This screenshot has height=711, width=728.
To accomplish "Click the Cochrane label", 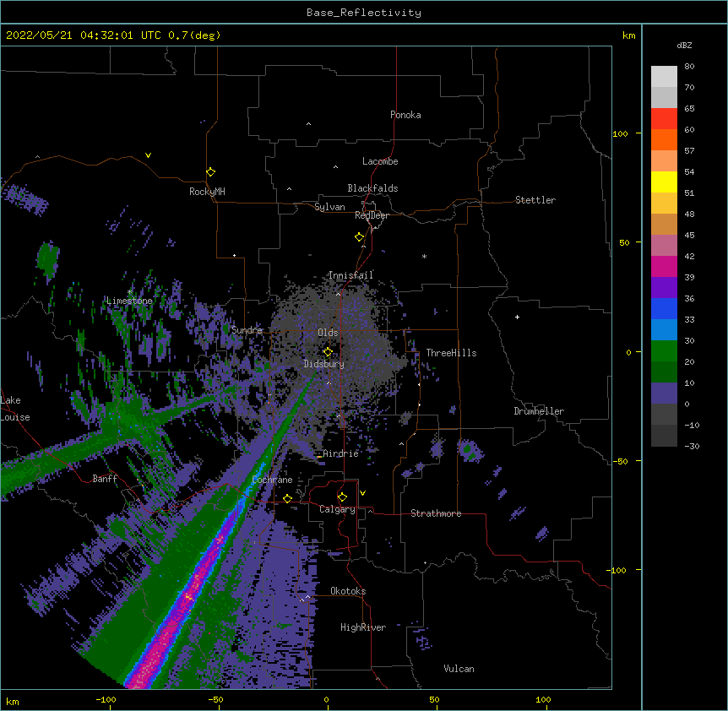I will coord(272,480).
